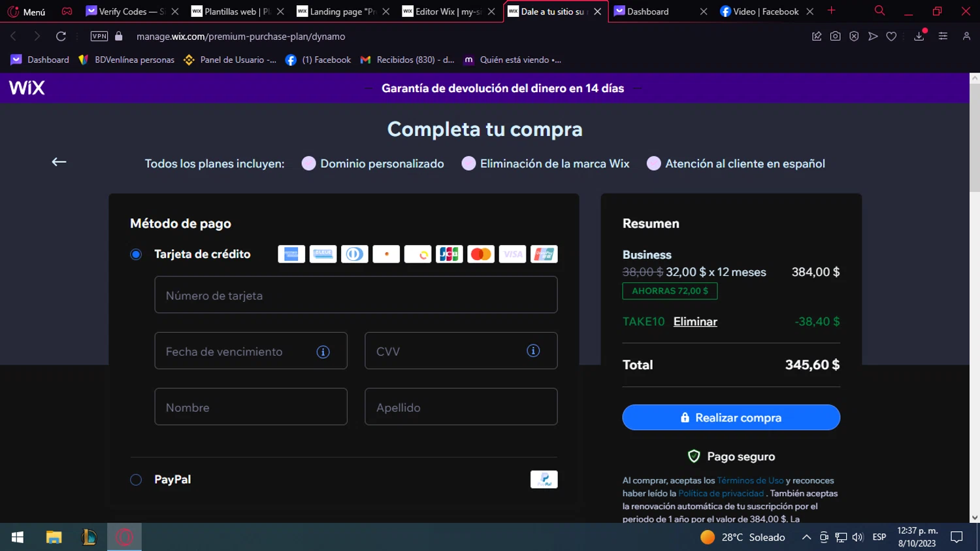Click the Pago seguro shield icon
980x551 pixels.
tap(694, 456)
